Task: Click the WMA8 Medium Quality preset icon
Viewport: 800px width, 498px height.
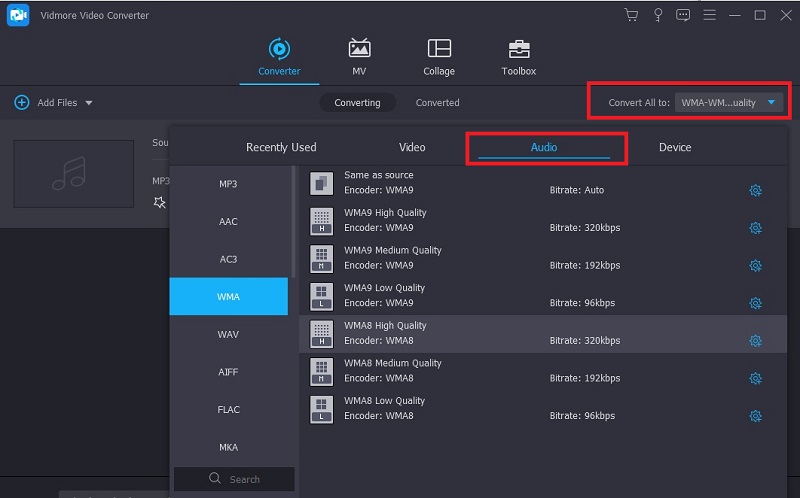Action: (x=321, y=372)
